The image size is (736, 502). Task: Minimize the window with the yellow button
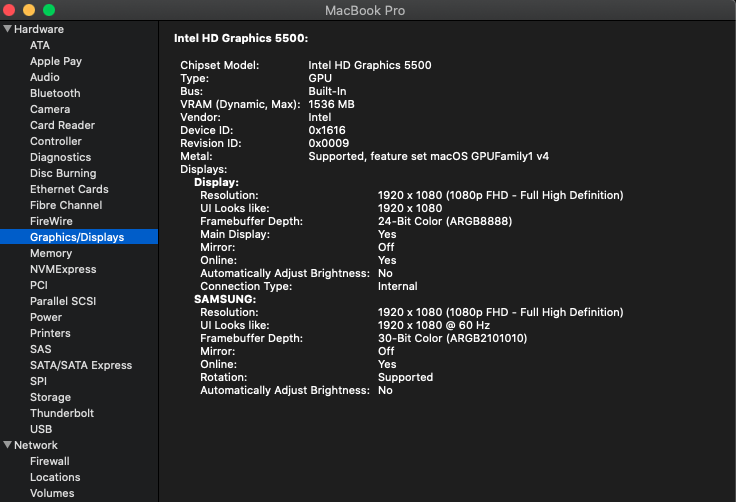[x=29, y=9]
